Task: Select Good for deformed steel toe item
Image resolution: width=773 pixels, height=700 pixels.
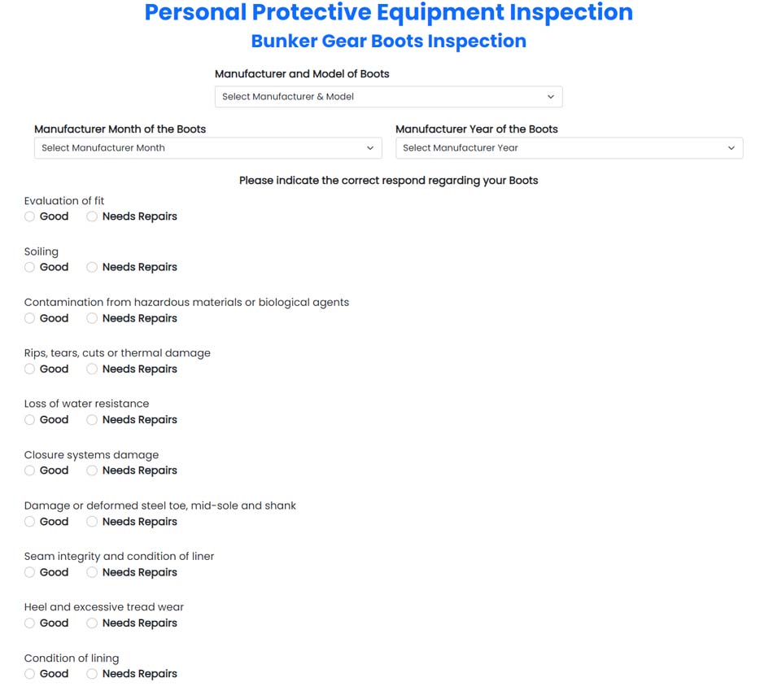Action: click(x=29, y=521)
